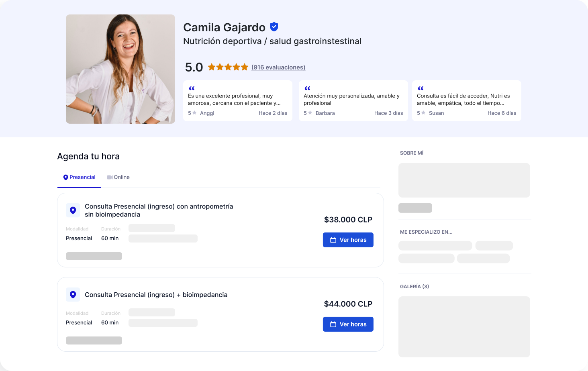The height and width of the screenshot is (371, 588).
Task: Click the 'GALERÍA (3)' heading
Action: pyautogui.click(x=414, y=287)
